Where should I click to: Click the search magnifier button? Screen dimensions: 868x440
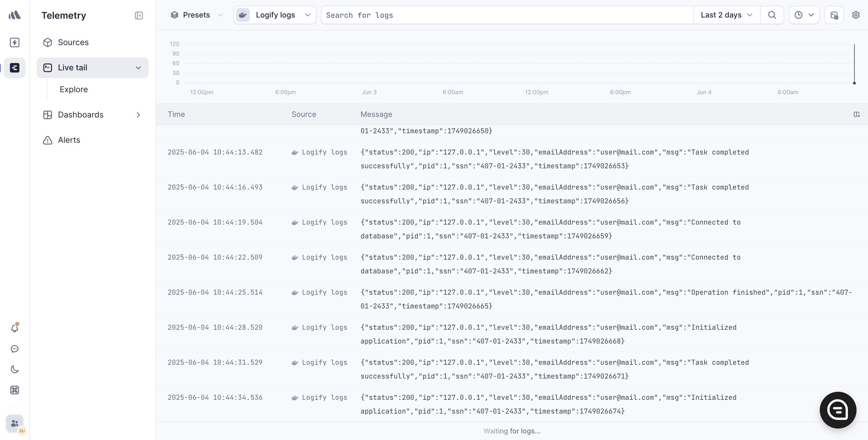coord(772,15)
